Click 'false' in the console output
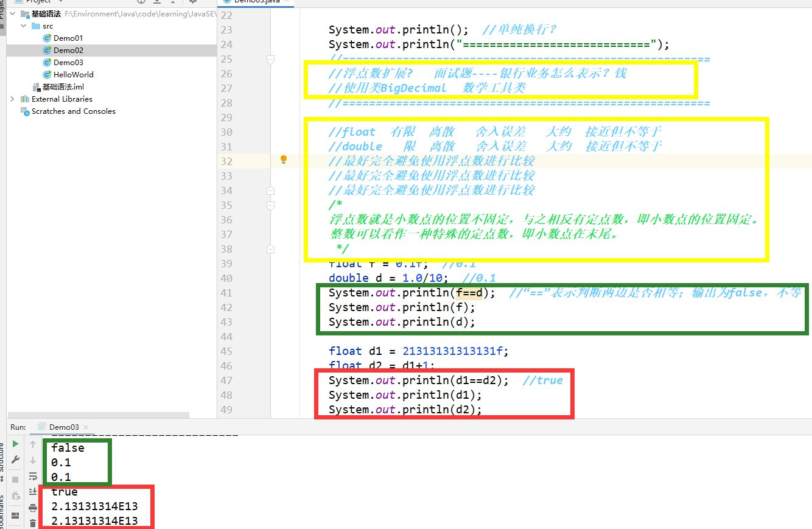The image size is (812, 529). [x=68, y=448]
